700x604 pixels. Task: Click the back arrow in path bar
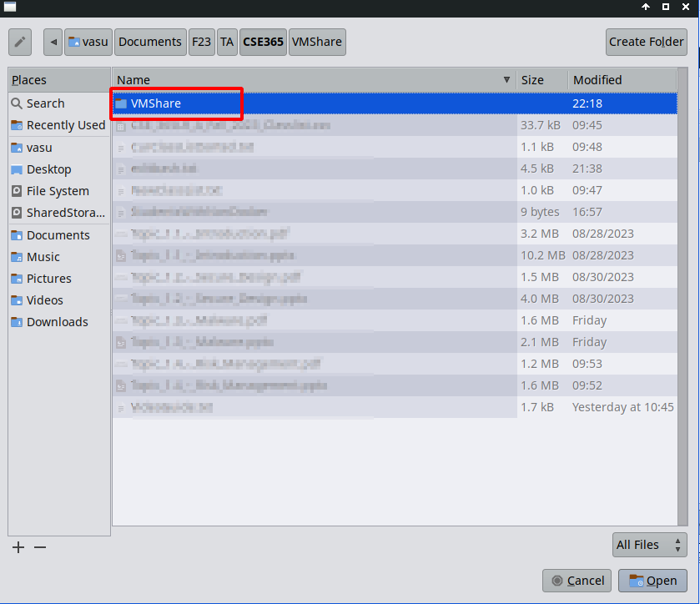53,42
